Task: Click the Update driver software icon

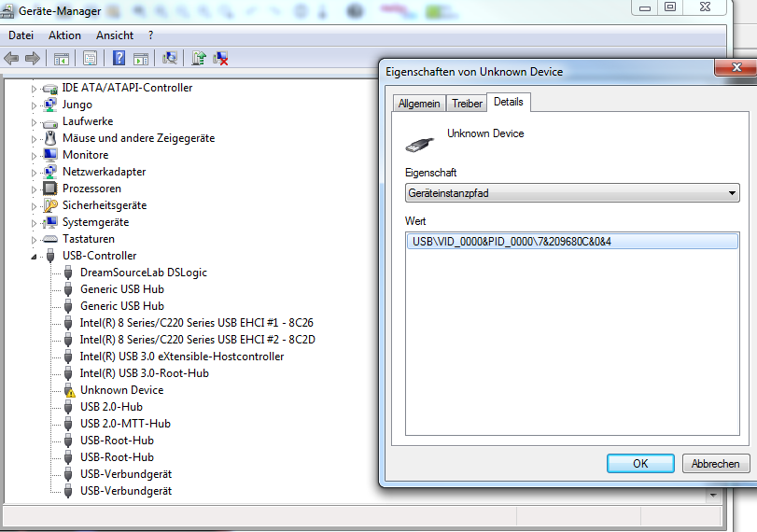Action: (x=199, y=59)
